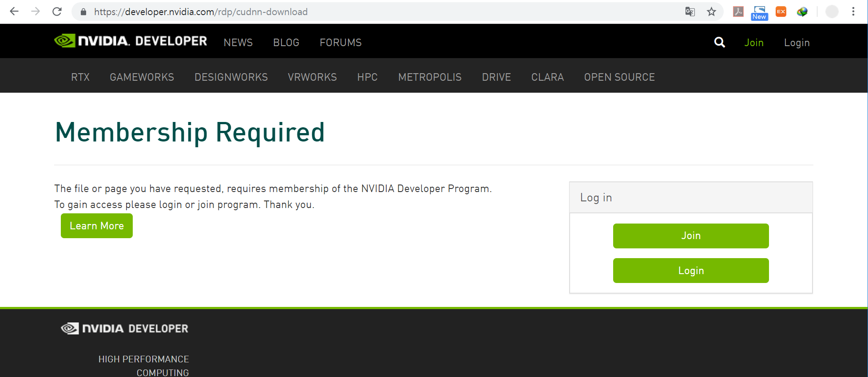
Task: Click the colorful globe extension icon
Action: pos(802,12)
